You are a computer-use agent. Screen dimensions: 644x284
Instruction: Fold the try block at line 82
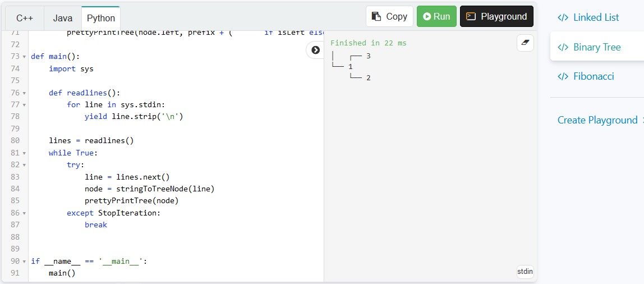point(25,165)
